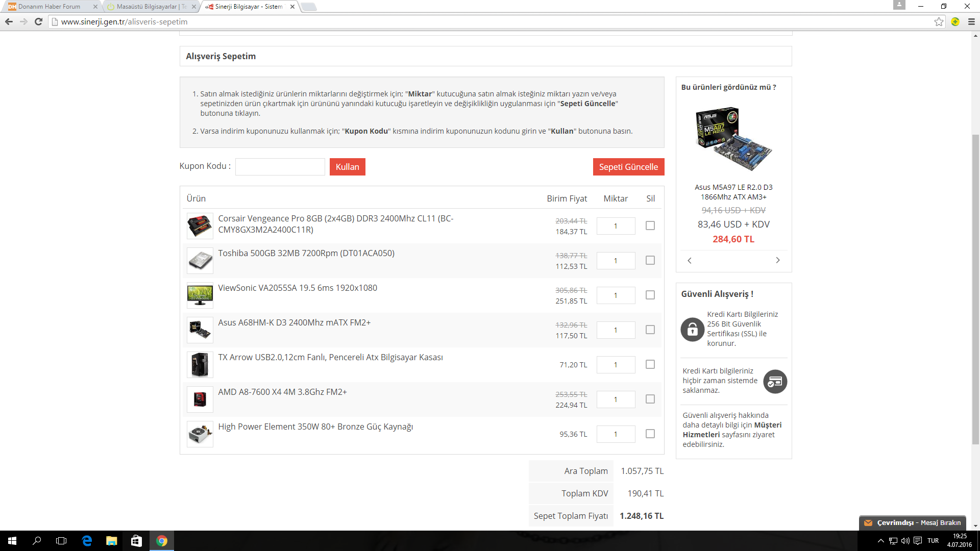Screen dimensions: 980x551
Task: Check the remove box for Toshiba 500GB drive
Action: (650, 260)
